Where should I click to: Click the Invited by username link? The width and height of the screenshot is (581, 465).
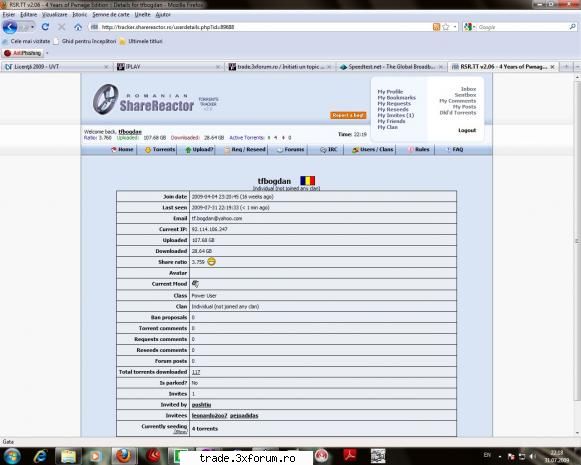(201, 405)
